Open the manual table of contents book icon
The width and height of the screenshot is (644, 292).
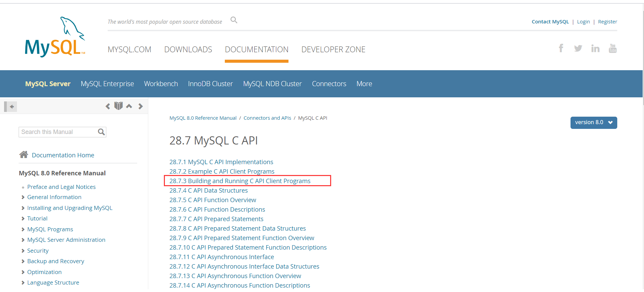119,106
